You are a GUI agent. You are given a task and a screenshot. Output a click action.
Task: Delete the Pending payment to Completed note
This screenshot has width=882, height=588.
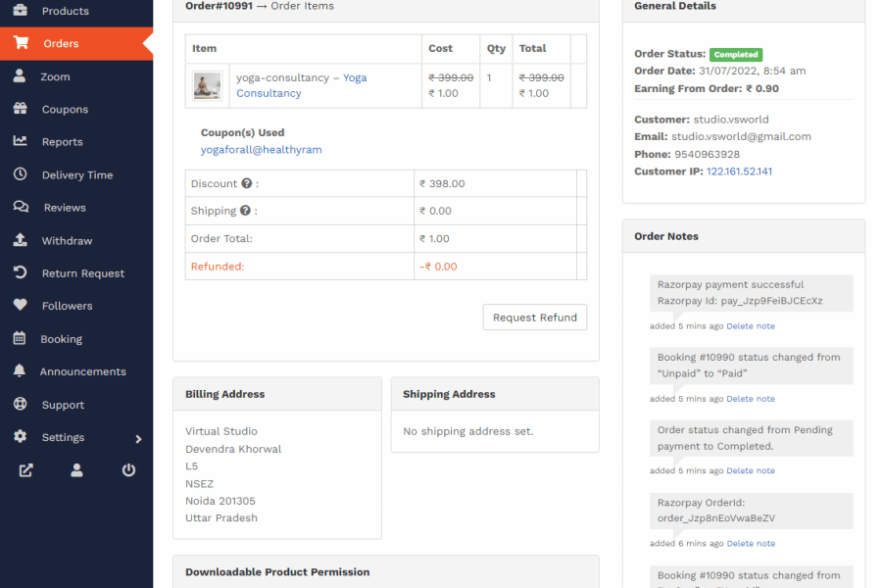[x=751, y=471]
